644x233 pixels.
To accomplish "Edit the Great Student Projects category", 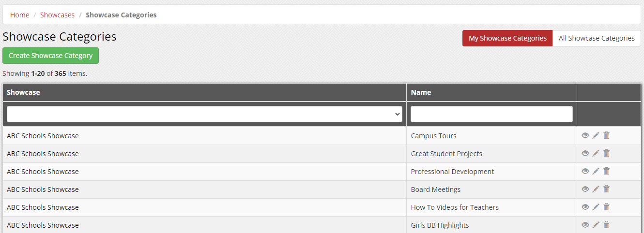I will coord(596,153).
